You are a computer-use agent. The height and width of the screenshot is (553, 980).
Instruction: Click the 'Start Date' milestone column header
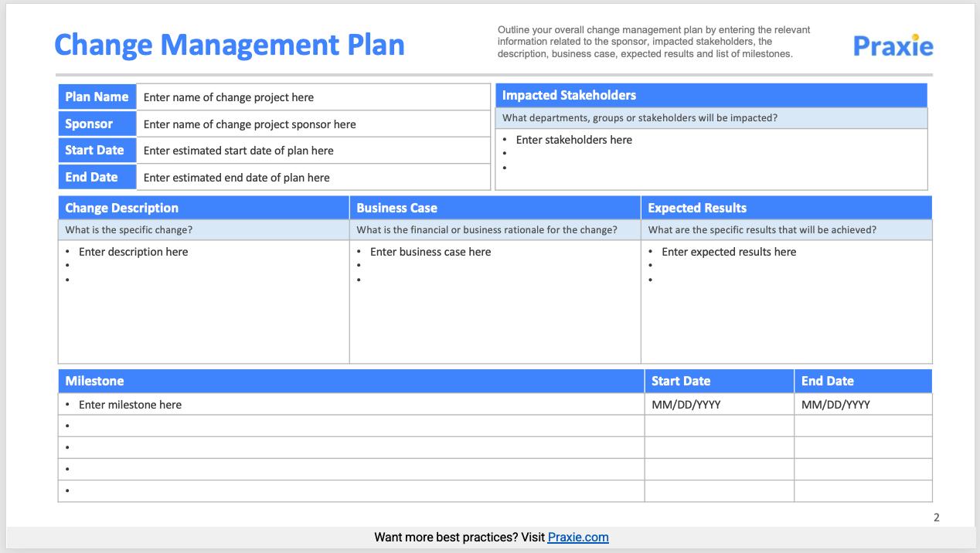719,381
